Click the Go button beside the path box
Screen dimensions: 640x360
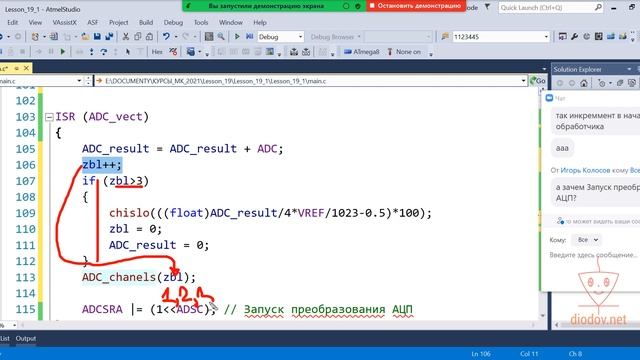[538, 81]
